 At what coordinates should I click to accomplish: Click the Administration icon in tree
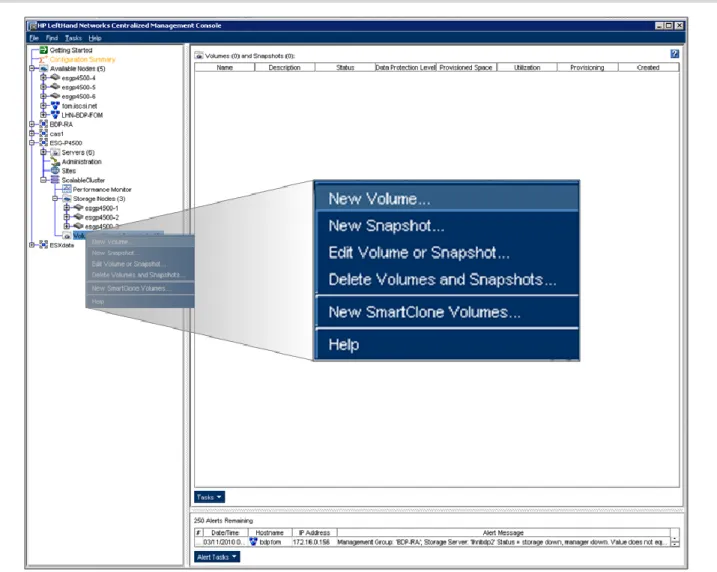pos(55,161)
